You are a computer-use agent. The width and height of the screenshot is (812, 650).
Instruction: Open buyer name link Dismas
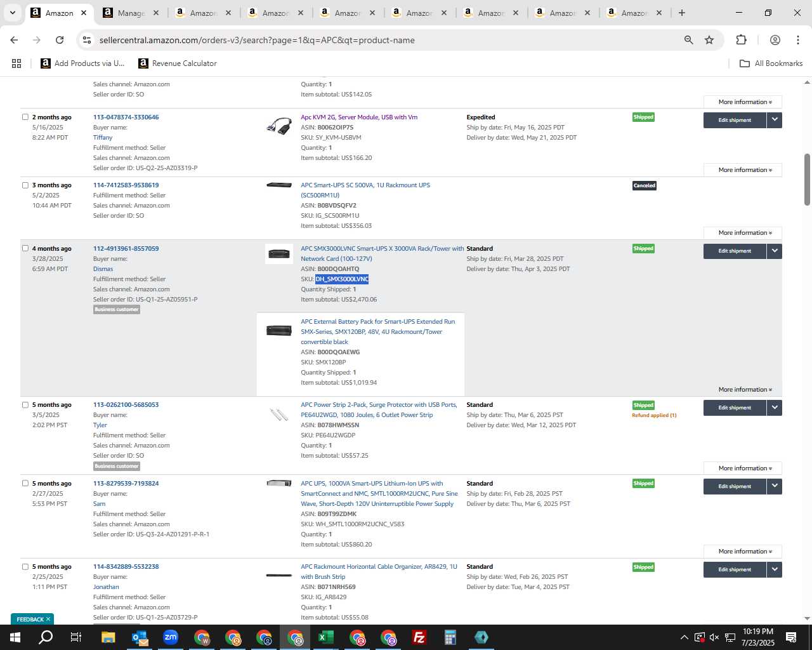(x=103, y=269)
